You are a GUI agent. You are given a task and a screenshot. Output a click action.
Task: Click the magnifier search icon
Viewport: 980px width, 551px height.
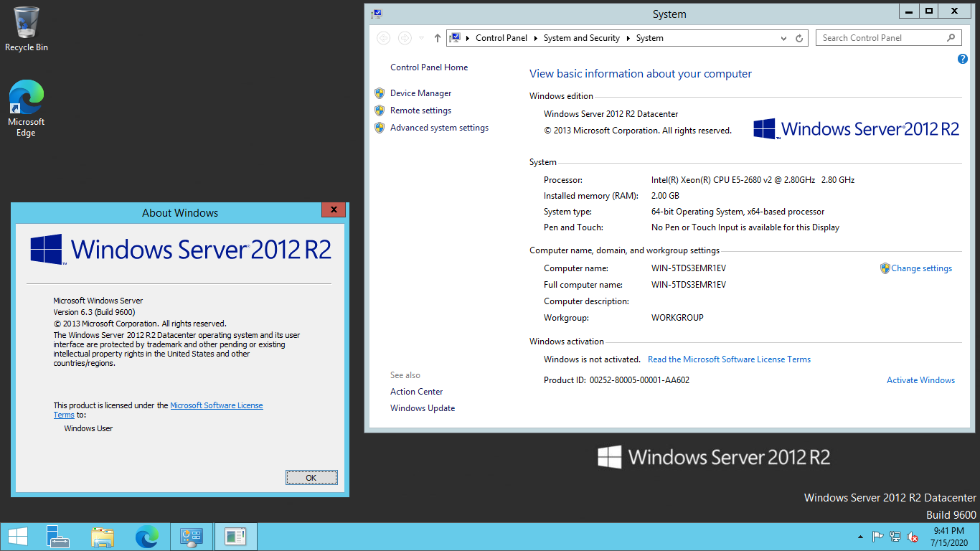point(951,38)
